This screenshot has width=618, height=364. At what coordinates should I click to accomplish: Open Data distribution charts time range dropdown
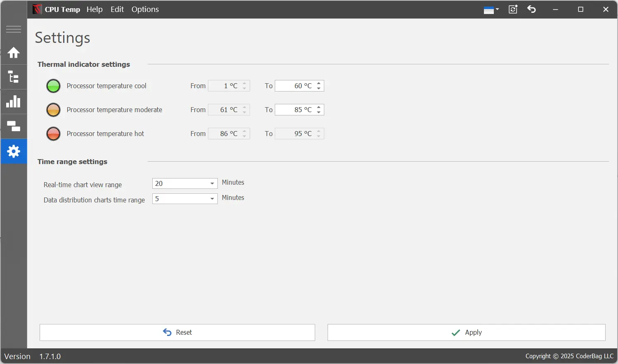(x=212, y=199)
